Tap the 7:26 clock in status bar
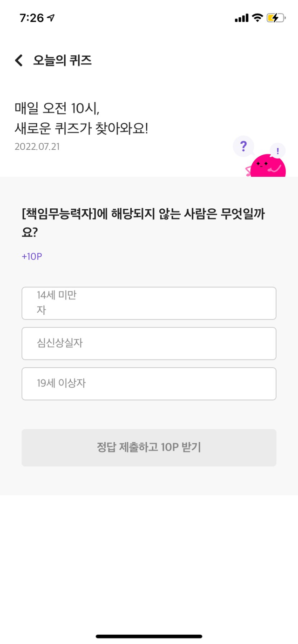This screenshot has width=298, height=644. point(32,18)
